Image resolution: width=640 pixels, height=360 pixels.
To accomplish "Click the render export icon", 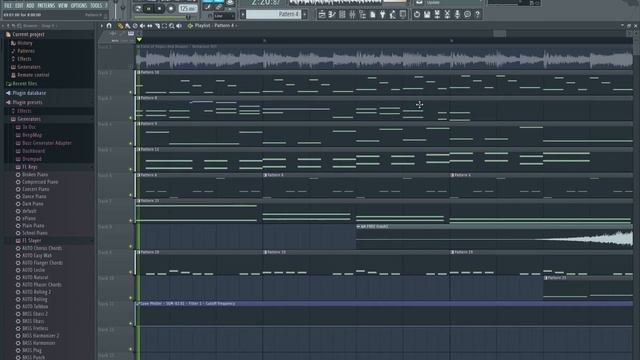I will (437, 15).
